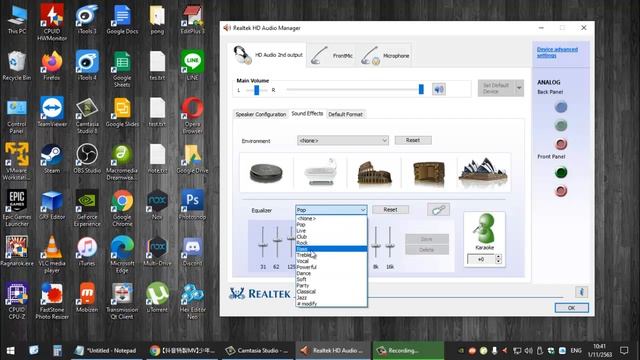
Task: Reset the Equalizer setting
Action: pos(390,209)
